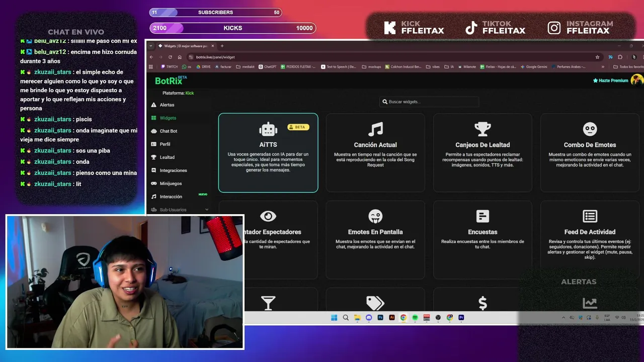Open the TWITCH bookmark
The height and width of the screenshot is (362, 644).
tap(170, 66)
